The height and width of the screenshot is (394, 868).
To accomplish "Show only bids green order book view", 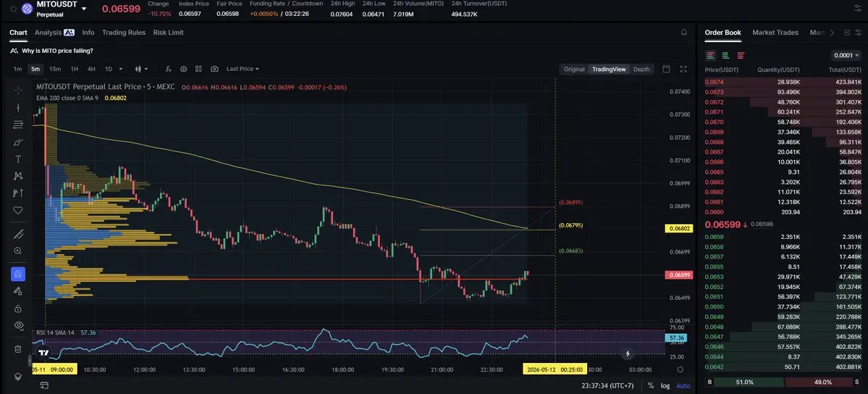I will point(725,56).
